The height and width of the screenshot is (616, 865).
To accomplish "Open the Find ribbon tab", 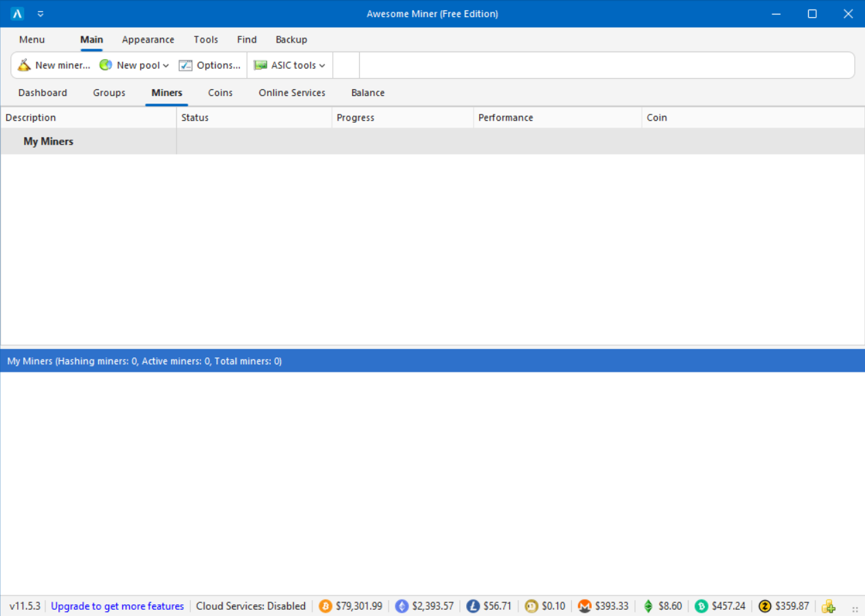I will click(247, 40).
